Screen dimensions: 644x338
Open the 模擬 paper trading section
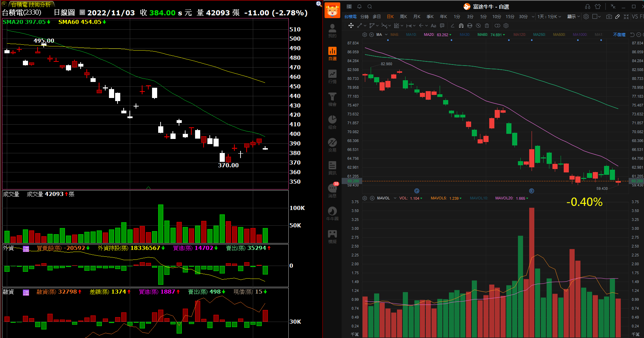(x=332, y=237)
